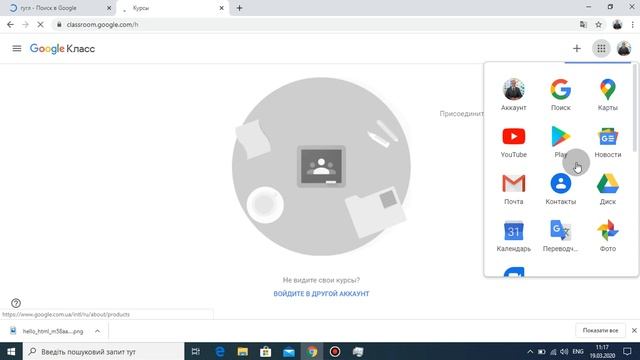Open Gmail (Почта) app
The width and height of the screenshot is (640, 360).
click(513, 189)
